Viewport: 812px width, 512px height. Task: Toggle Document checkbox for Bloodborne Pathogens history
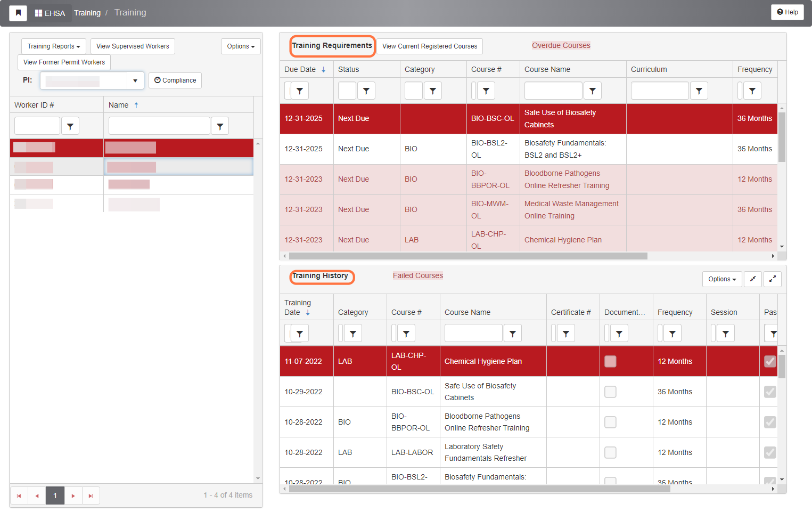pos(610,422)
